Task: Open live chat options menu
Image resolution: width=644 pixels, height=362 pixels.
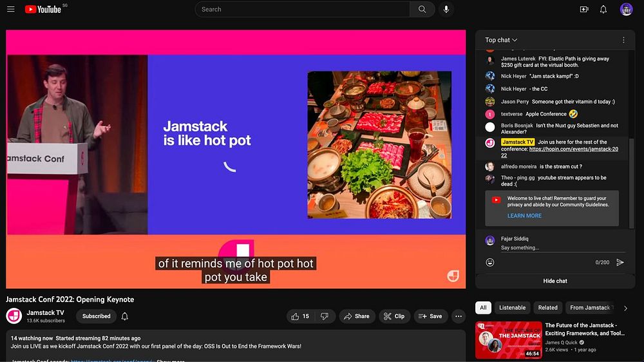Action: tap(623, 40)
